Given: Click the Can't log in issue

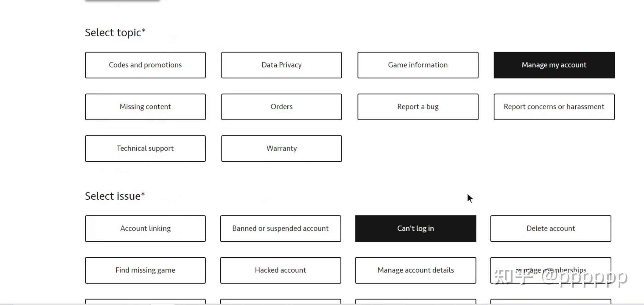Looking at the screenshot, I should [416, 228].
